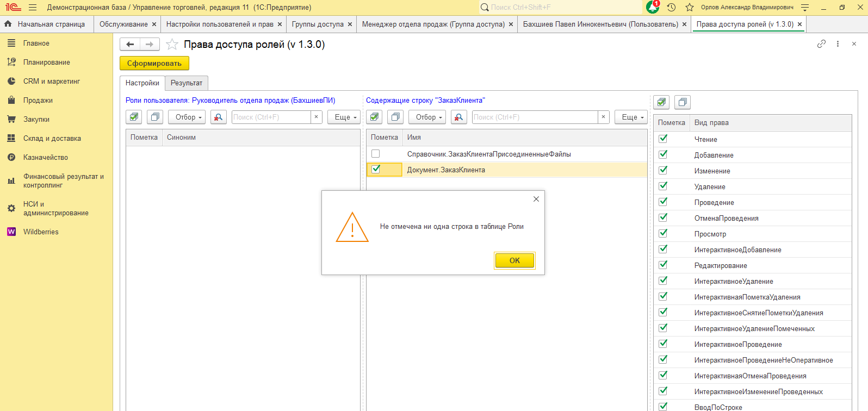Uncheck the Проведение right
The height and width of the screenshot is (411, 868).
[663, 202]
